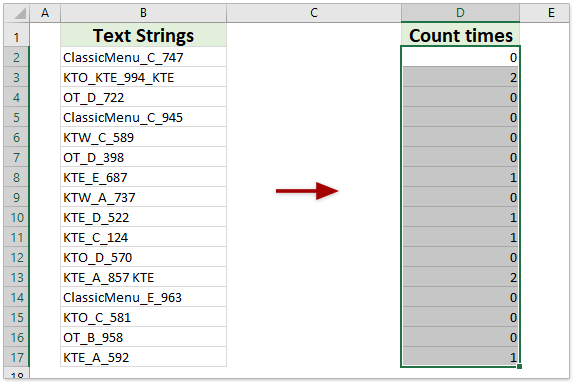Select column D header

tap(460, 13)
